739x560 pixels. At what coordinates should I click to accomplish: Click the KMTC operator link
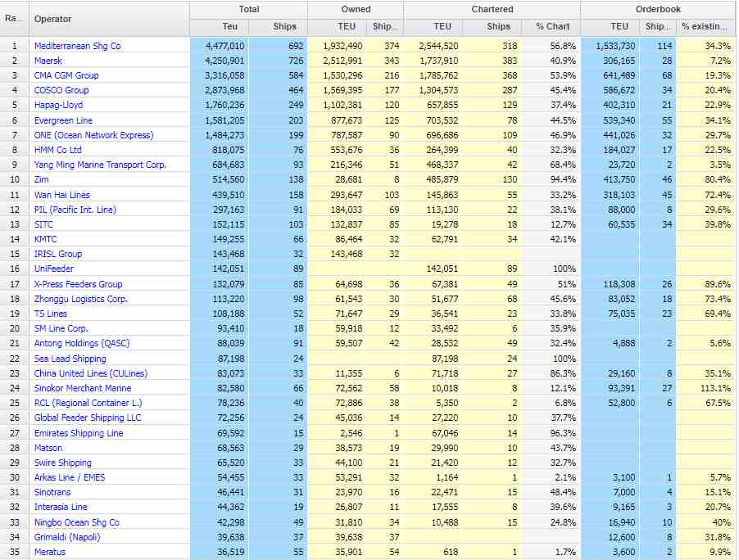click(x=45, y=239)
